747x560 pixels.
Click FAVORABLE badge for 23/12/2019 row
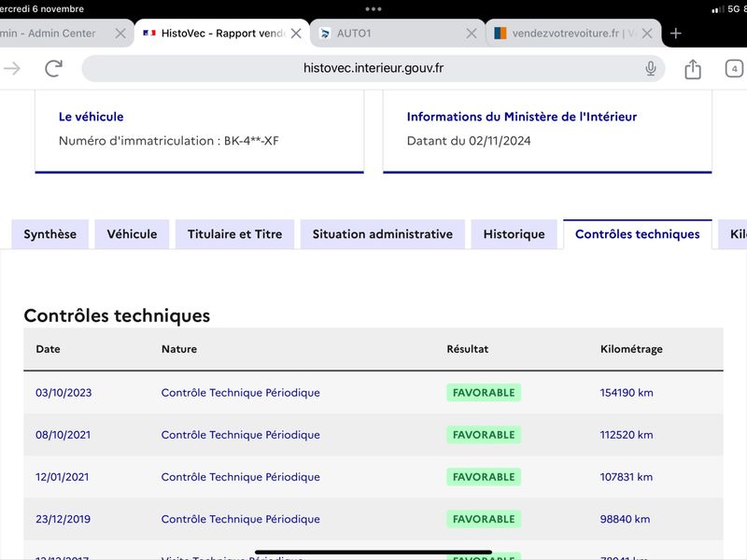coord(484,519)
